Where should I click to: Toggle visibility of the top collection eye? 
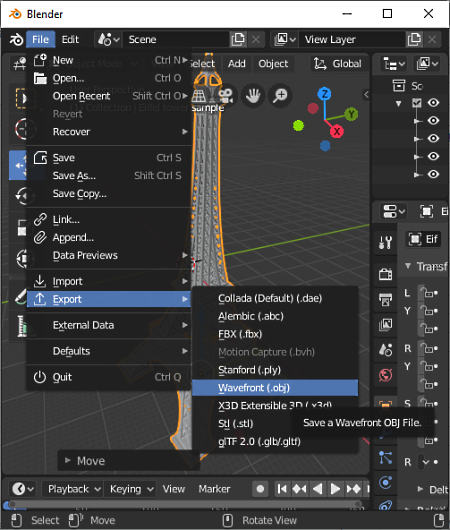tap(433, 102)
